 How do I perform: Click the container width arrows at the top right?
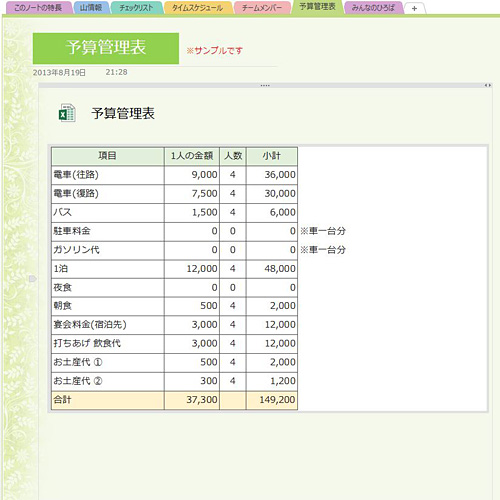[x=488, y=86]
